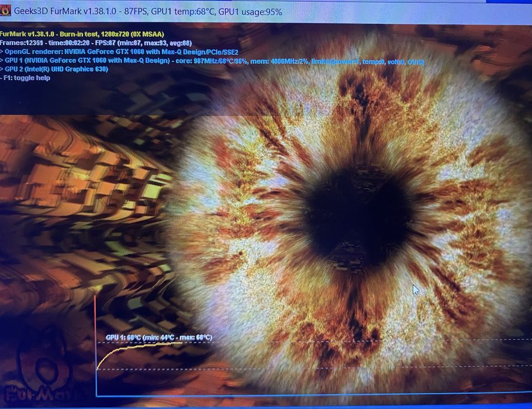
Task: Click the 'GPU 1: 68°C (min: 44°C - max: 68°C)' label
Action: click(159, 338)
